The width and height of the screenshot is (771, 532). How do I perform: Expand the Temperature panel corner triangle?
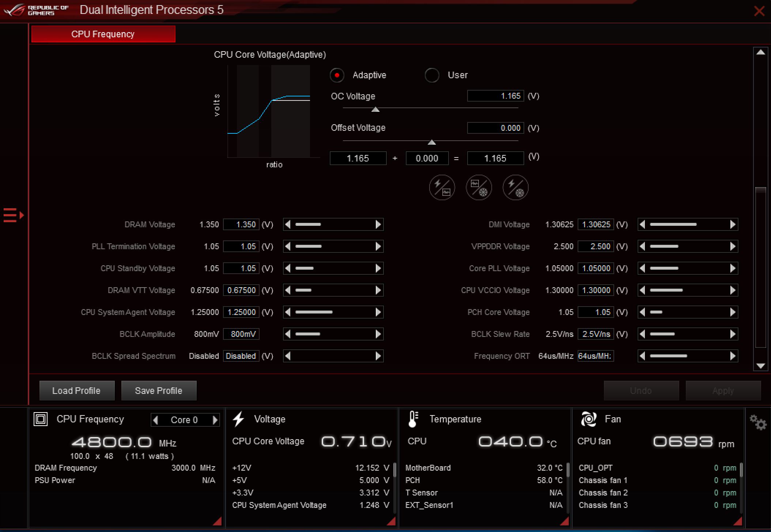pyautogui.click(x=565, y=521)
